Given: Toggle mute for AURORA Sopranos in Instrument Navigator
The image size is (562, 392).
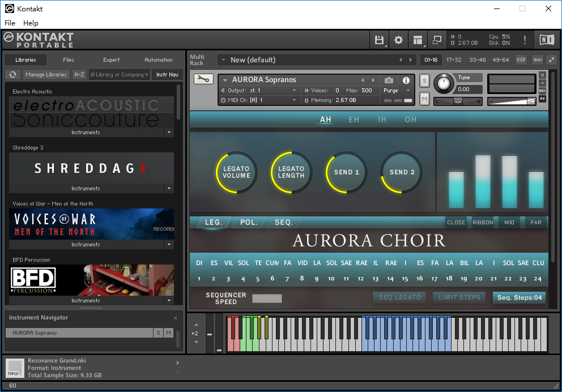Looking at the screenshot, I should [168, 333].
